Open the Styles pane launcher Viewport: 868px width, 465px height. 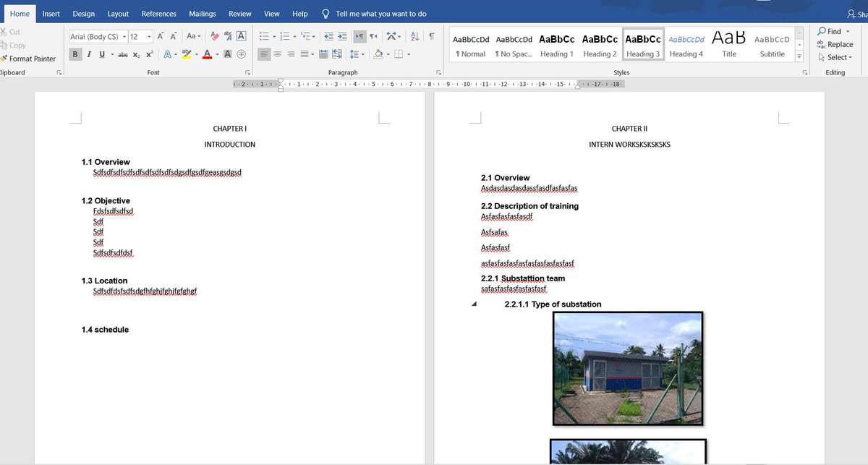tap(804, 73)
